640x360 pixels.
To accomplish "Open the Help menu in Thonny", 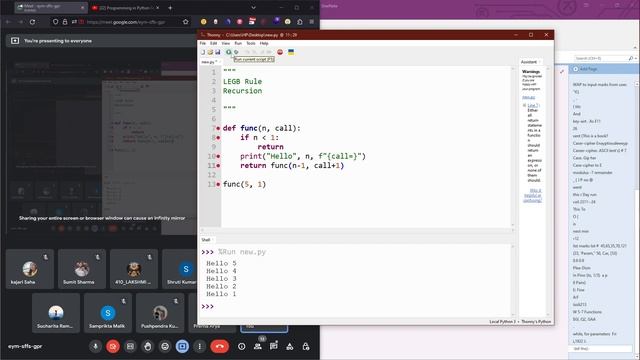I will [264, 43].
